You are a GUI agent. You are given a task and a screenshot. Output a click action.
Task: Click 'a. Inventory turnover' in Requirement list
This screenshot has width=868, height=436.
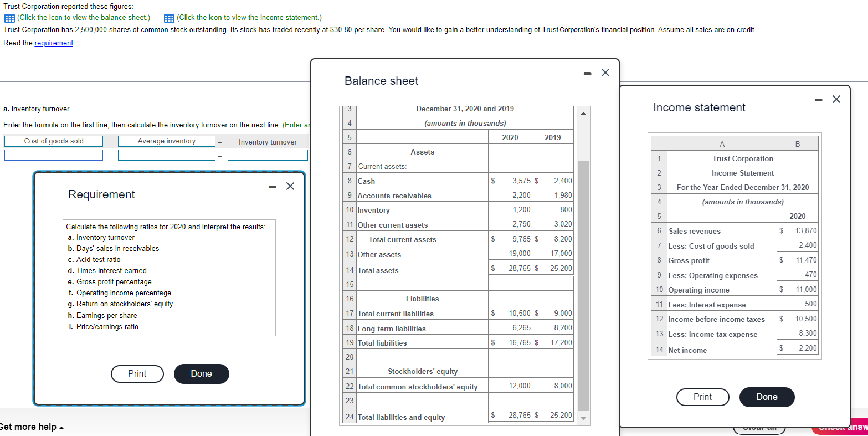(100, 238)
